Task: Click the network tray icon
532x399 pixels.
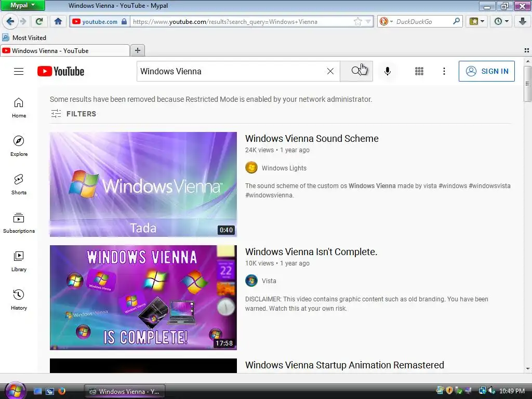Action: click(x=482, y=391)
